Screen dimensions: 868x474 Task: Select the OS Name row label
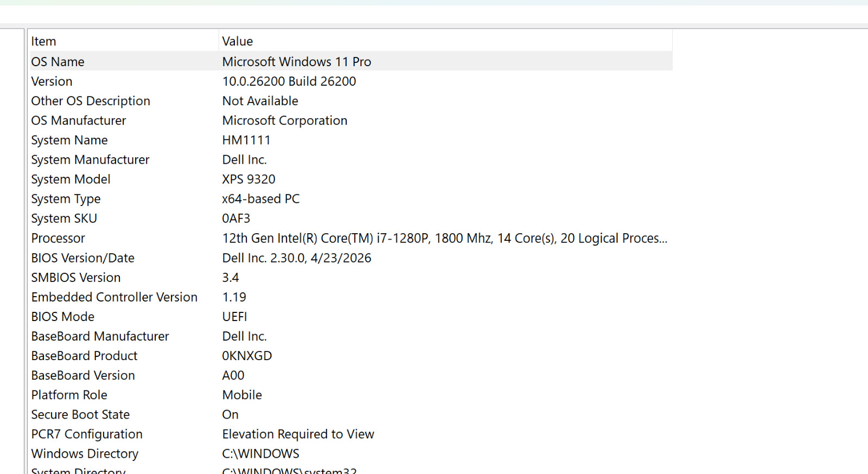coord(58,62)
